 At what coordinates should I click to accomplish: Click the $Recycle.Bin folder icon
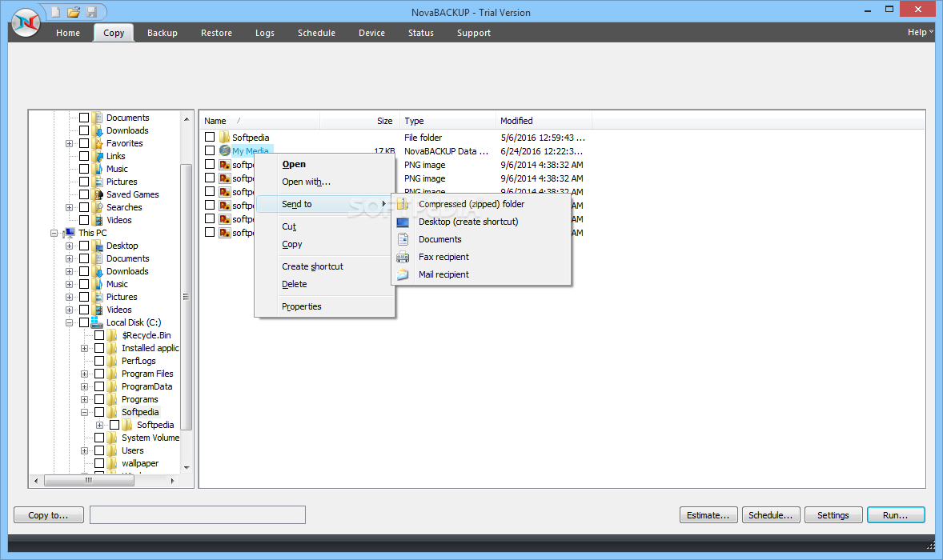click(x=112, y=335)
